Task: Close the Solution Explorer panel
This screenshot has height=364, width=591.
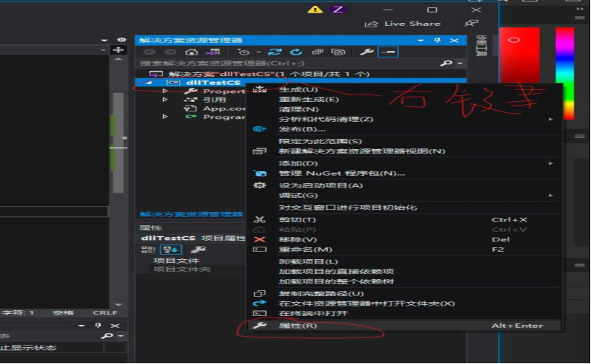Action: click(454, 41)
